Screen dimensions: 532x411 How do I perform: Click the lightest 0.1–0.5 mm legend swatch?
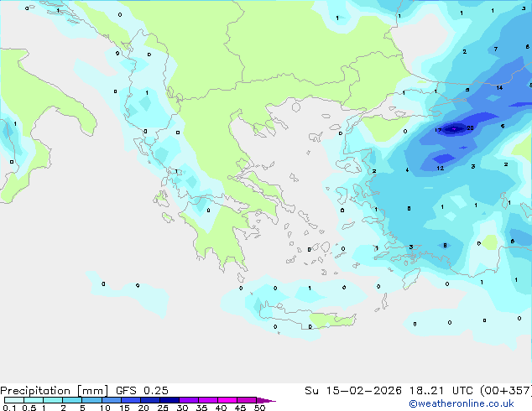coord(14,400)
